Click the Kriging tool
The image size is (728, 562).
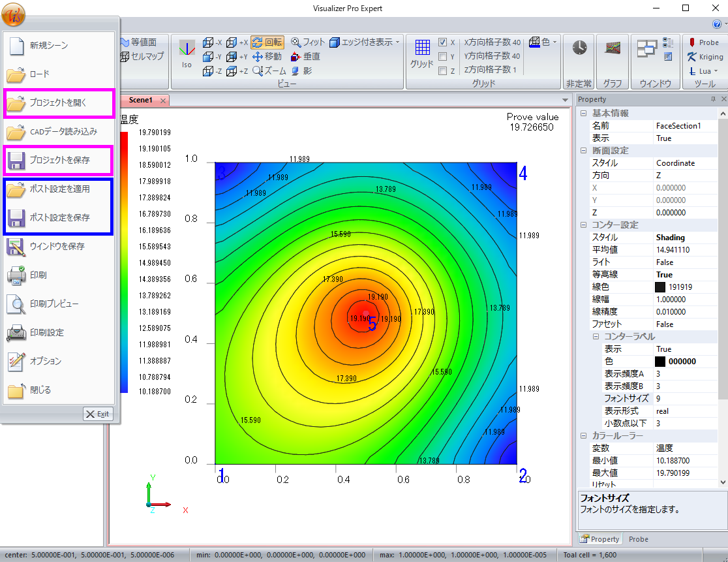705,57
